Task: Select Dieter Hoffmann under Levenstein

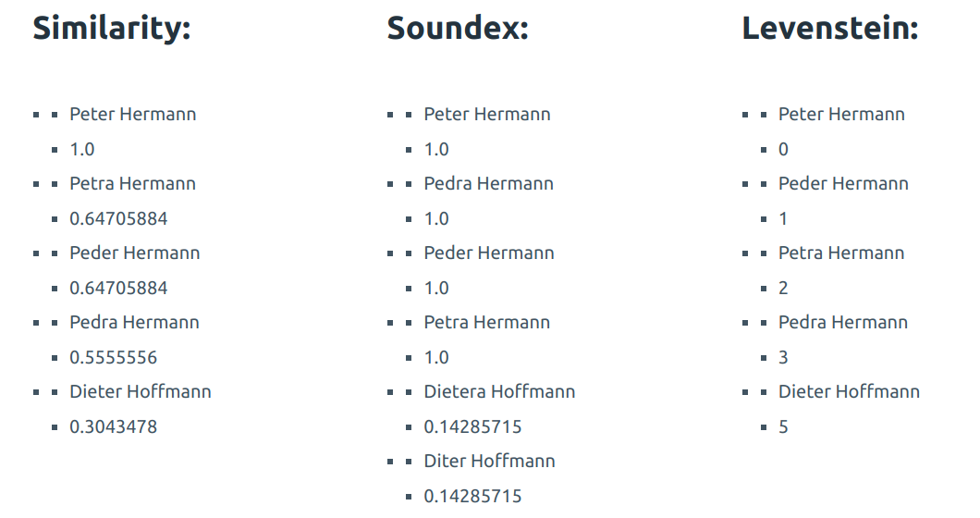Action: pos(850,391)
